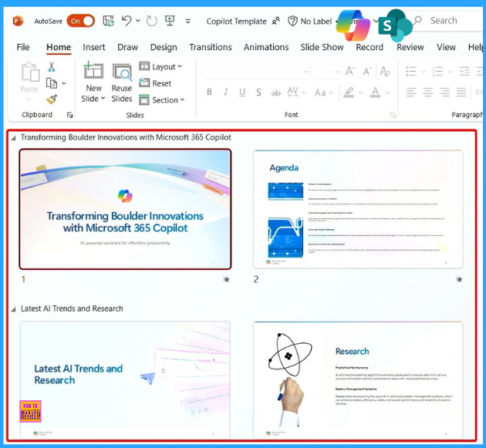Image resolution: width=486 pixels, height=448 pixels.
Task: Apply the font color swatch
Action: (375, 93)
